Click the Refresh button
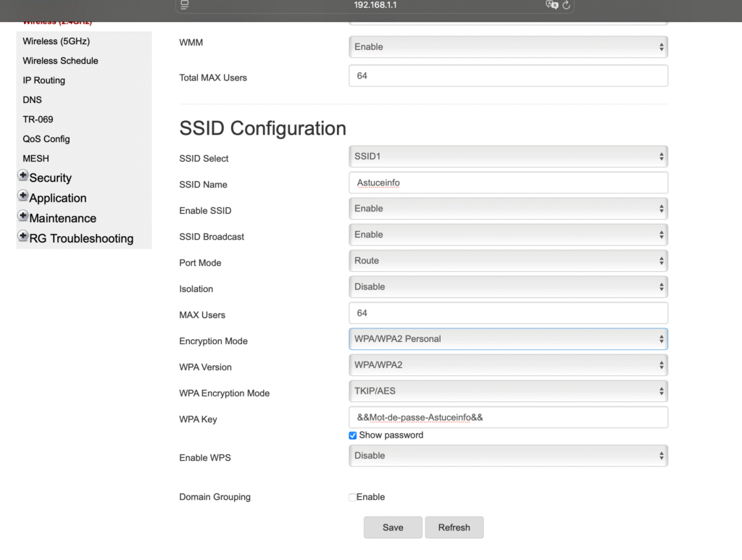Screen dimensions: 742x560 click(454, 527)
